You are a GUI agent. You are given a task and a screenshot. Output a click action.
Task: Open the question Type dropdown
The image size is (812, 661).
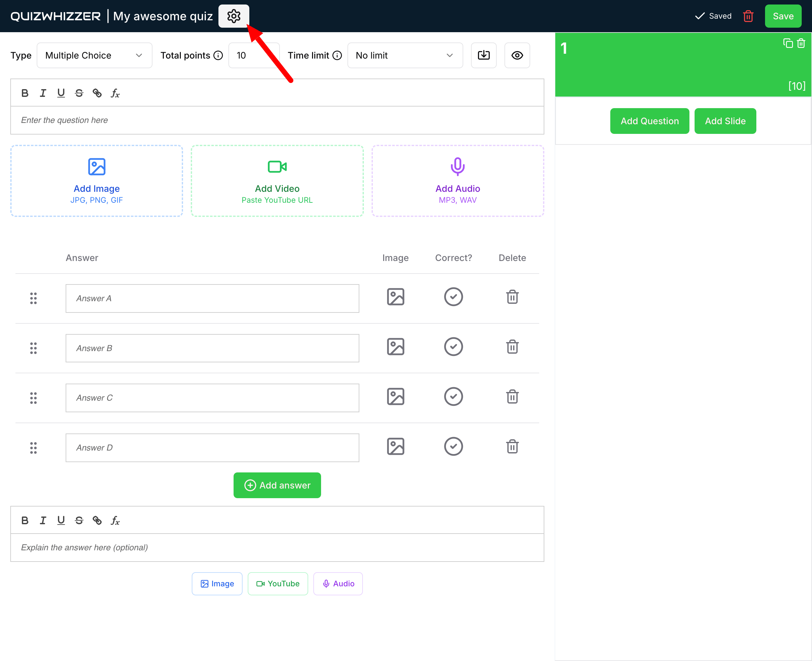[x=94, y=55]
